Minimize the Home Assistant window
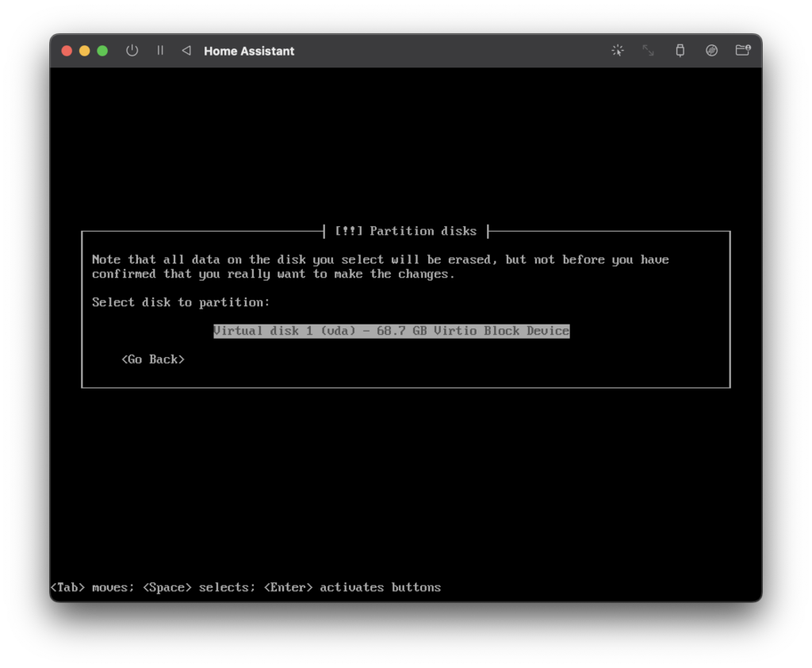This screenshot has height=668, width=812. pyautogui.click(x=84, y=51)
